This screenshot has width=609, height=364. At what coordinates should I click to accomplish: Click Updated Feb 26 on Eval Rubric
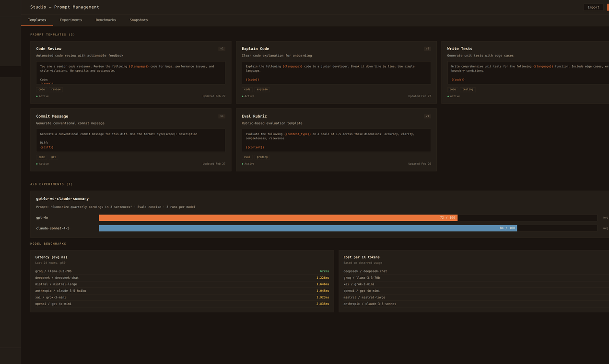pyautogui.click(x=420, y=164)
